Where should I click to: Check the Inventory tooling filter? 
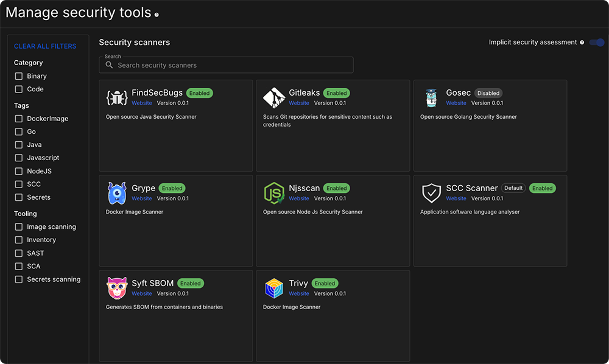[x=19, y=240]
